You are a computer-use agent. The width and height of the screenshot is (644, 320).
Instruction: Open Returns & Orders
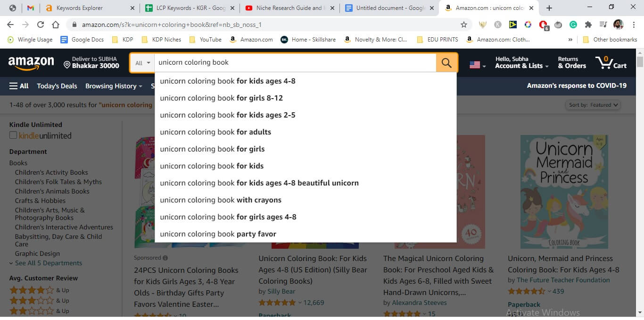[572, 63]
